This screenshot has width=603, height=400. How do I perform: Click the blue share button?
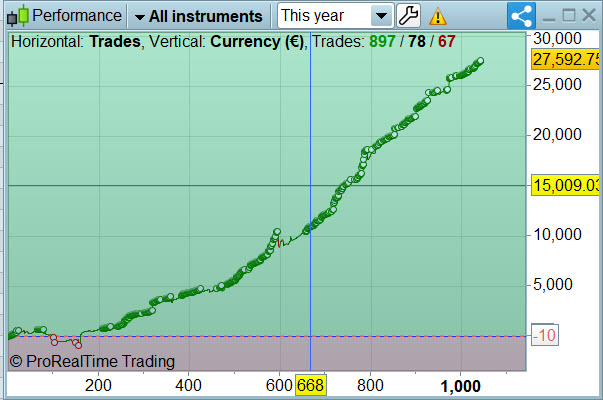[521, 16]
